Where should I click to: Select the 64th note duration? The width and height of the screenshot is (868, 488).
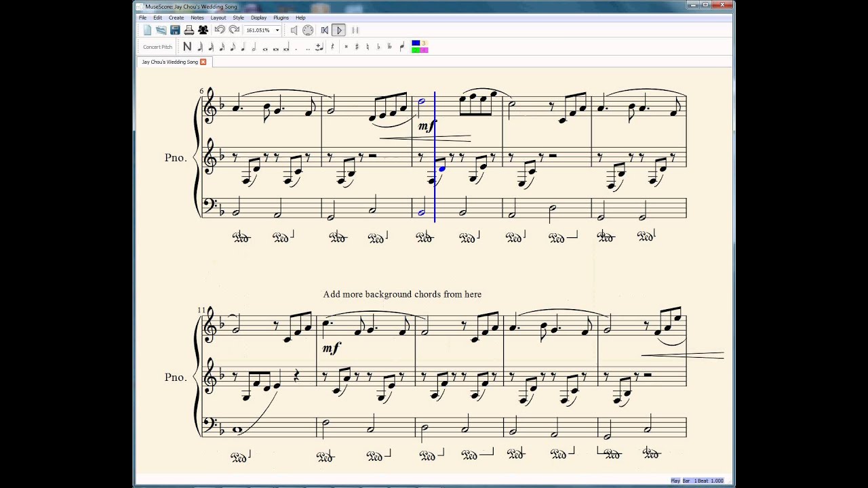click(x=200, y=47)
